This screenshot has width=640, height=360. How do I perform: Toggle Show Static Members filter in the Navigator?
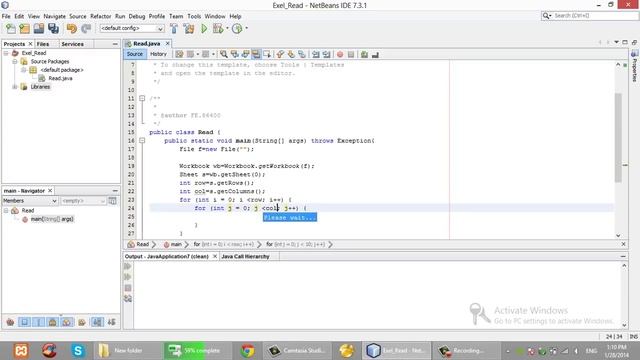coord(38,322)
